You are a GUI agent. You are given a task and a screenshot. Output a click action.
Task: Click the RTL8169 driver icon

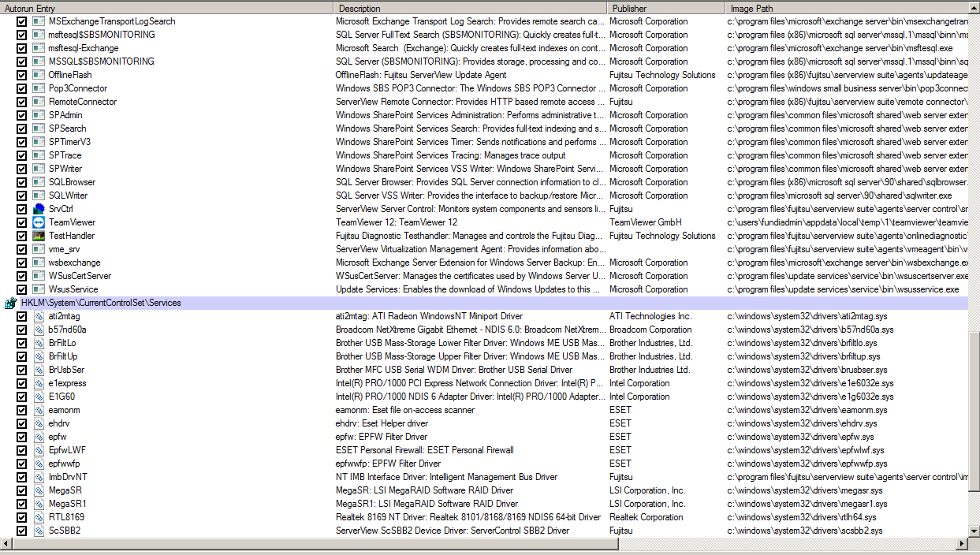(x=39, y=517)
